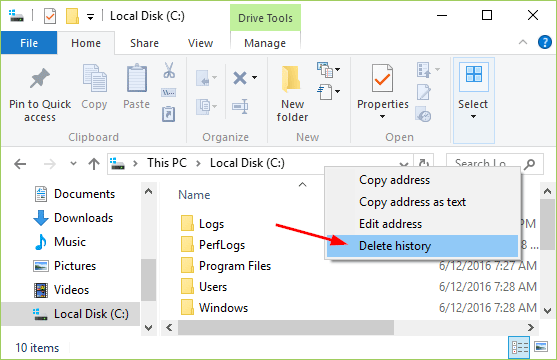
Task: Open the File tab
Action: click(x=29, y=43)
